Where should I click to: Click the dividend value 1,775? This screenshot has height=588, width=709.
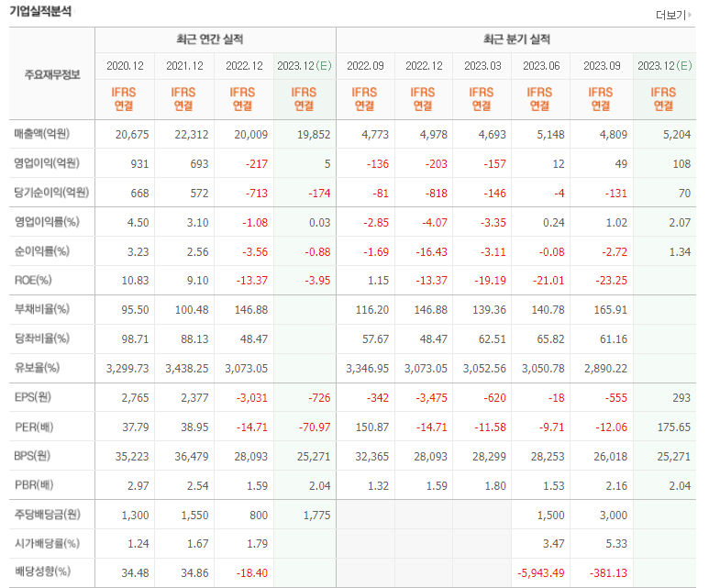click(x=317, y=516)
